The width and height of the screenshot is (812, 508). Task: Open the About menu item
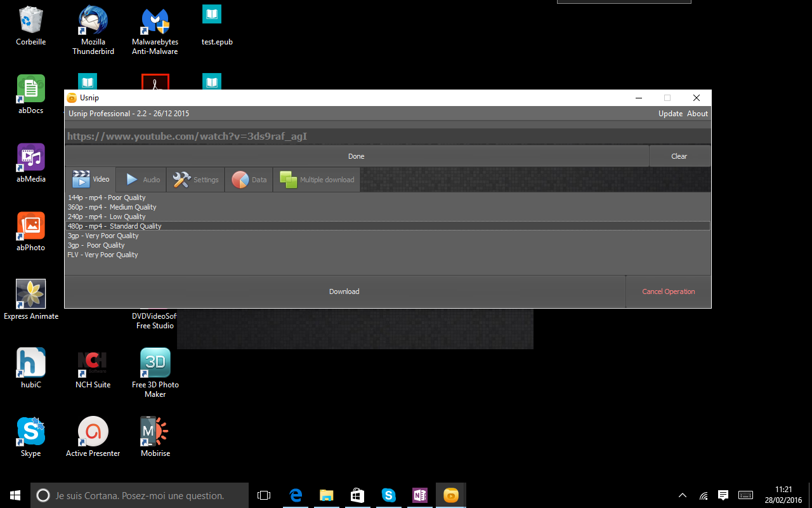[x=698, y=114]
